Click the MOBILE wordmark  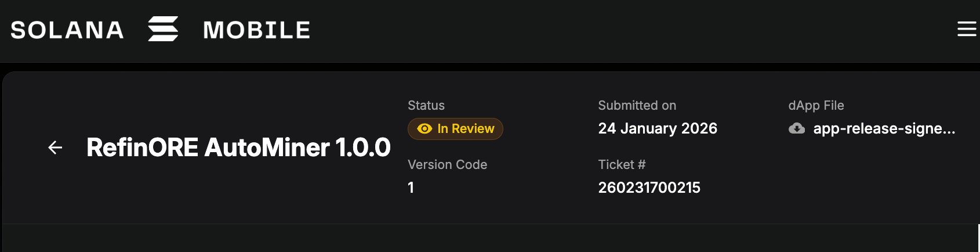click(x=256, y=30)
